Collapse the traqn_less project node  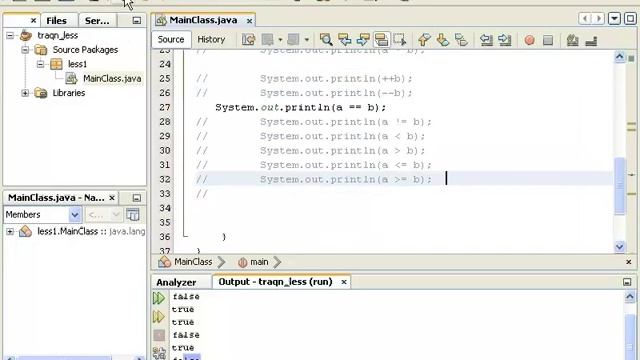[10, 36]
